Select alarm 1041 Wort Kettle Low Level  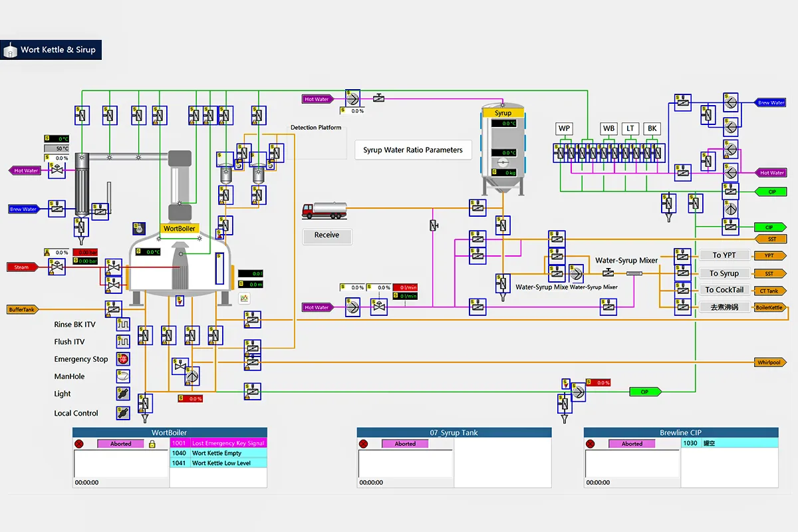tap(218, 463)
